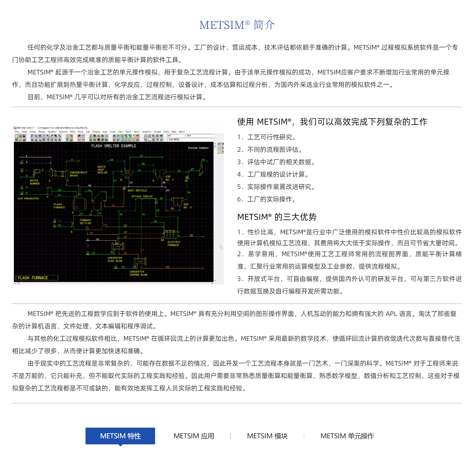Viewport: 476px width, 451px height.
Task: Click the FLASH SMELTER EXAMPLE title in flowsheet
Action: pos(114,146)
